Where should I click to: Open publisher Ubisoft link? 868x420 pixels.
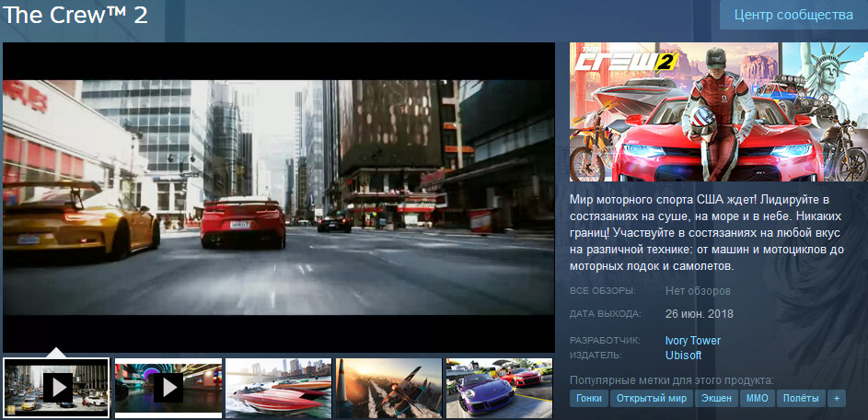[683, 356]
